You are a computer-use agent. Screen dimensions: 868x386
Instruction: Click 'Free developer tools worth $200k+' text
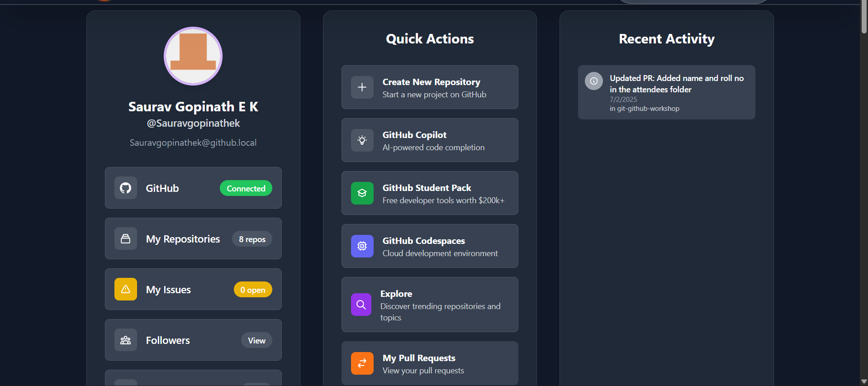[x=443, y=200]
